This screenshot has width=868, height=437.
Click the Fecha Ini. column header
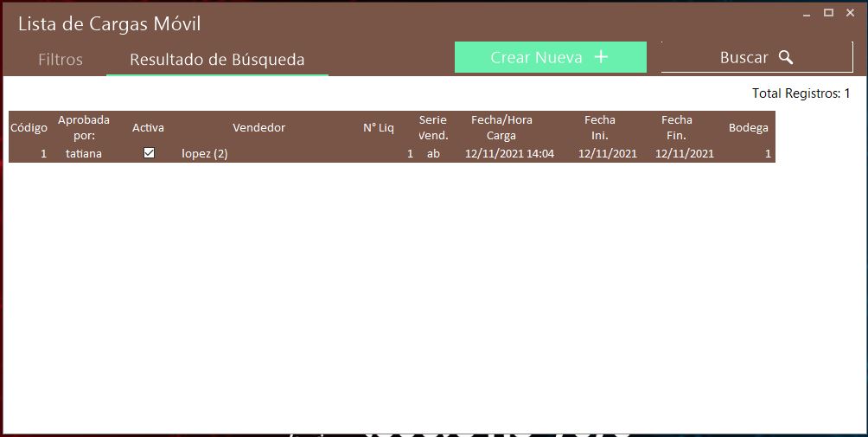600,127
